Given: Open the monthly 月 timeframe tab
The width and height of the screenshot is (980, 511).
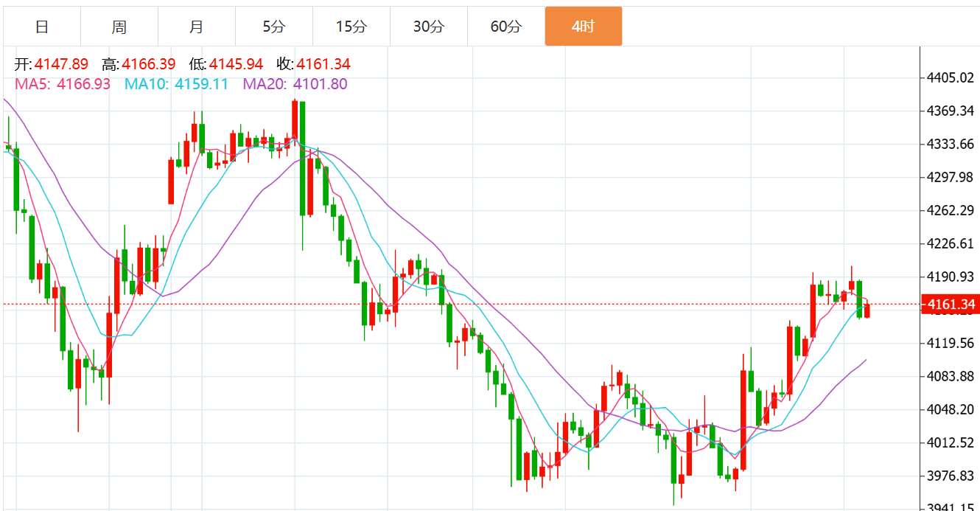Looking at the screenshot, I should (197, 27).
